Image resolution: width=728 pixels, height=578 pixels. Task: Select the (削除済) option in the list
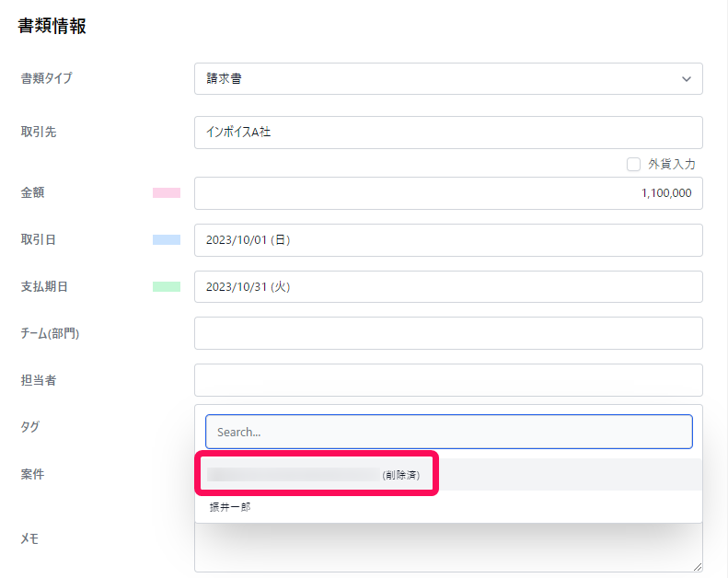click(448, 475)
